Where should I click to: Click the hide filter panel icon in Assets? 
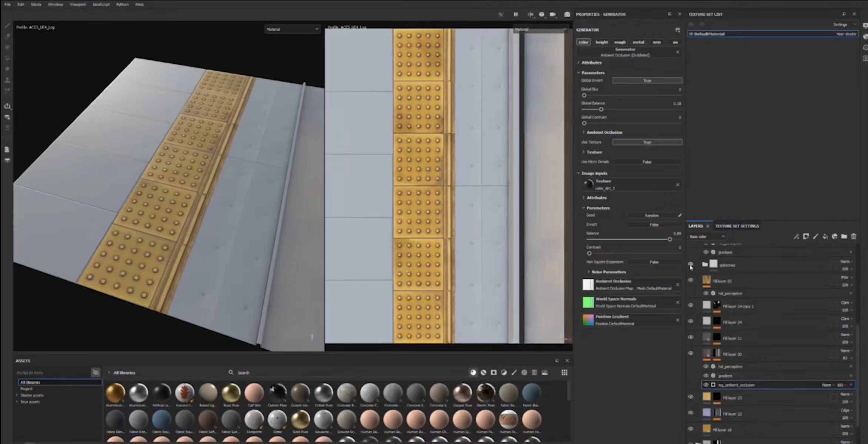pos(96,373)
